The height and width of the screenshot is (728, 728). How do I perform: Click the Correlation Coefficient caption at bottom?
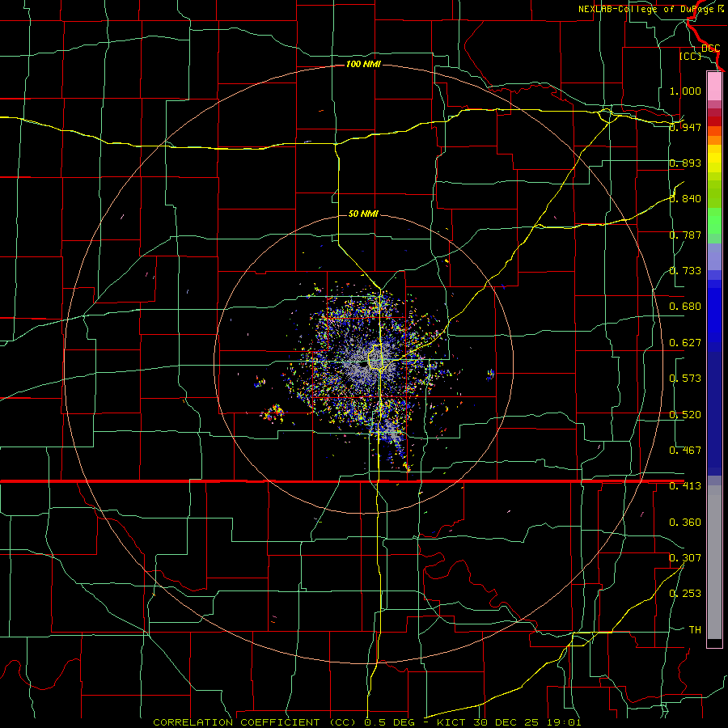[367, 722]
